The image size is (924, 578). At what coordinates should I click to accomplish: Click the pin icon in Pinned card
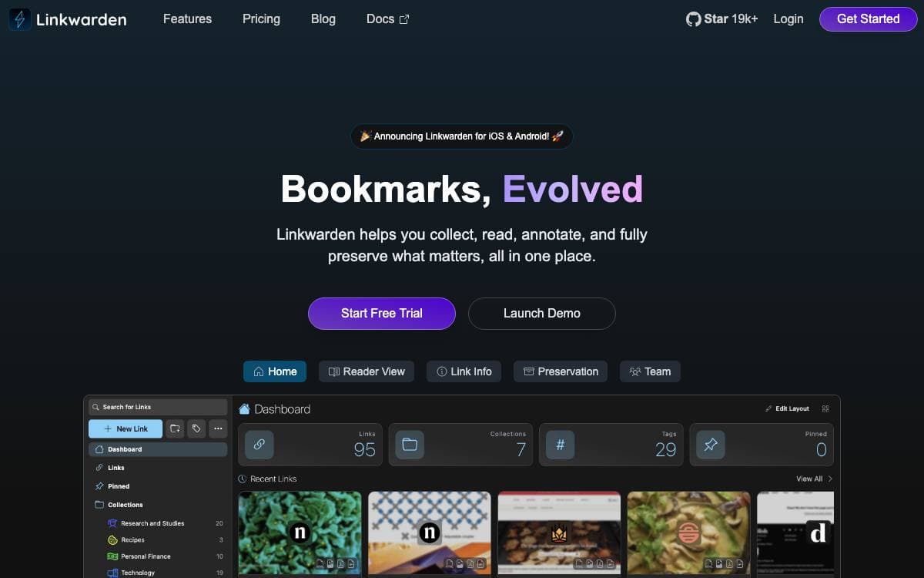point(711,445)
